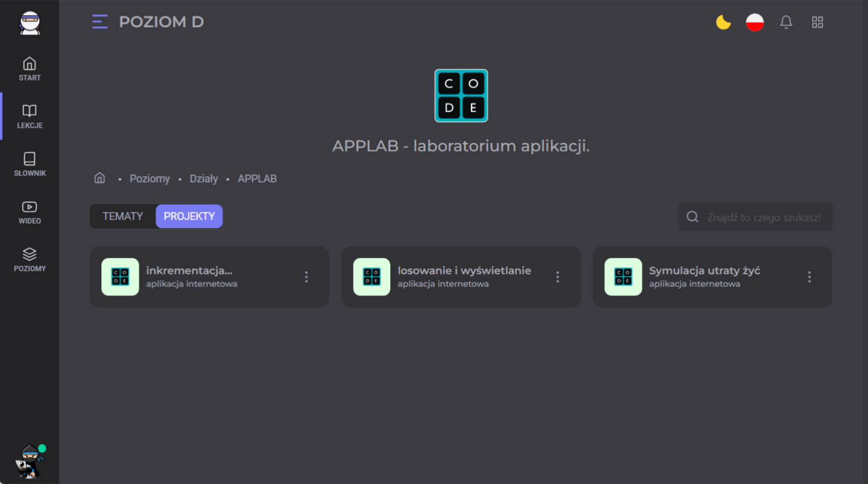The image size is (868, 484).
Task: Open three-dot menu for Symulacja utraty żyć
Action: pos(809,277)
